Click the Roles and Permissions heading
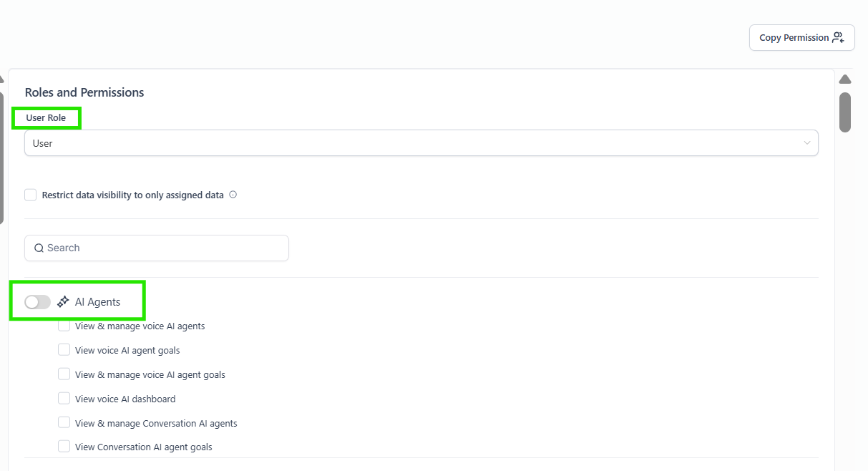This screenshot has height=471, width=868. pyautogui.click(x=84, y=92)
